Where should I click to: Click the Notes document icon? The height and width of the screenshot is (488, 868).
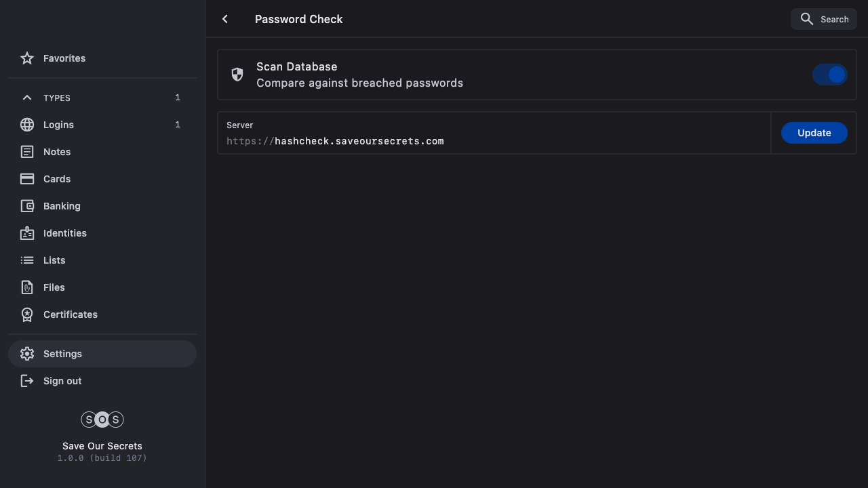27,152
